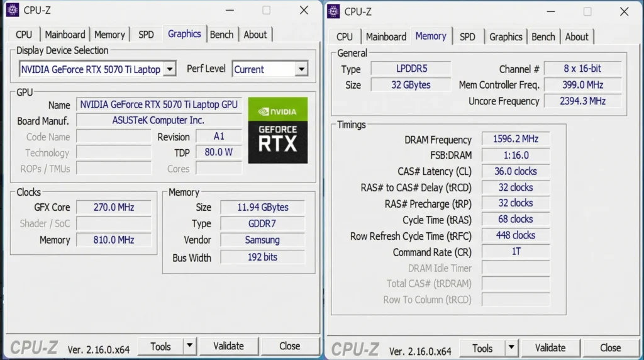
Task: Click the CPU-Z icon in left window title bar
Action: coord(12,10)
